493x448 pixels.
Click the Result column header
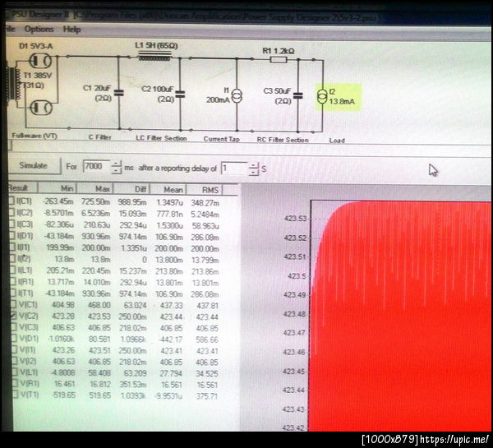click(x=22, y=187)
